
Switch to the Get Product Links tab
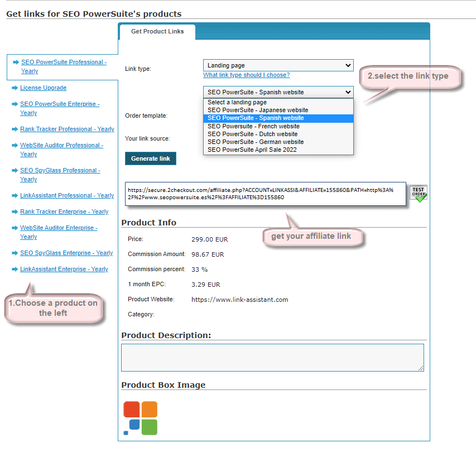tap(157, 32)
